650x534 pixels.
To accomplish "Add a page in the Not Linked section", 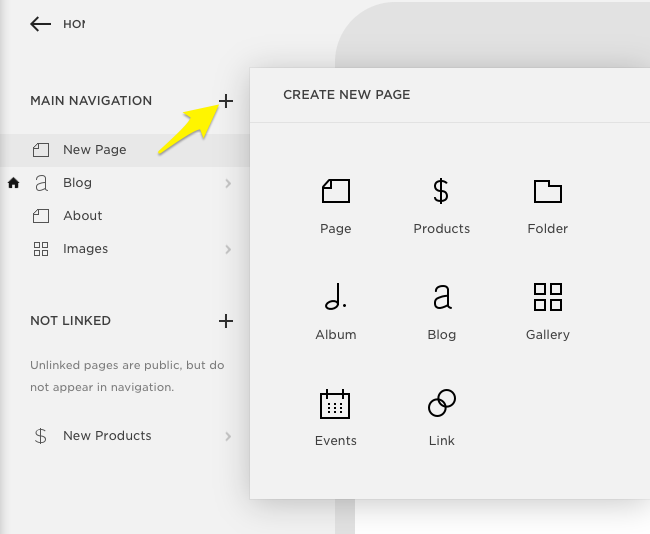I will click(x=226, y=321).
